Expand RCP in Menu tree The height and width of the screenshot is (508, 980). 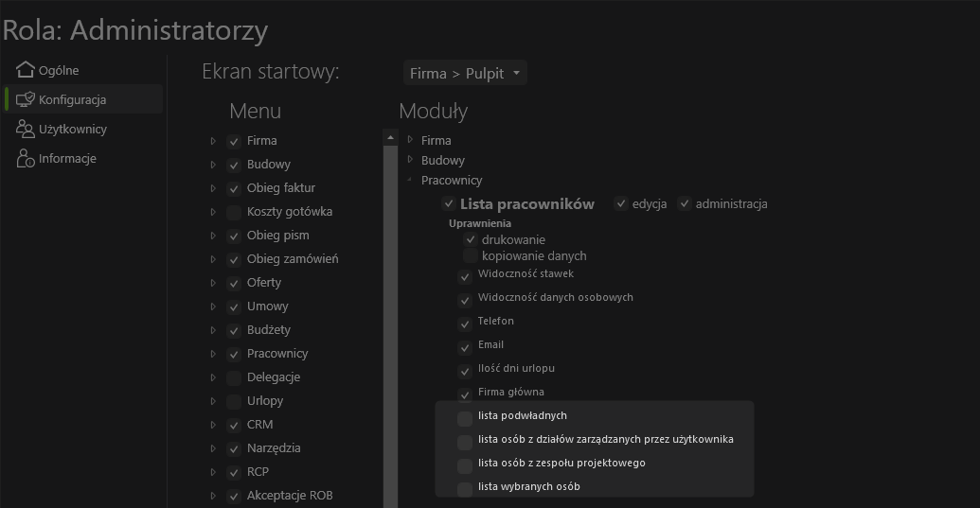(x=213, y=472)
